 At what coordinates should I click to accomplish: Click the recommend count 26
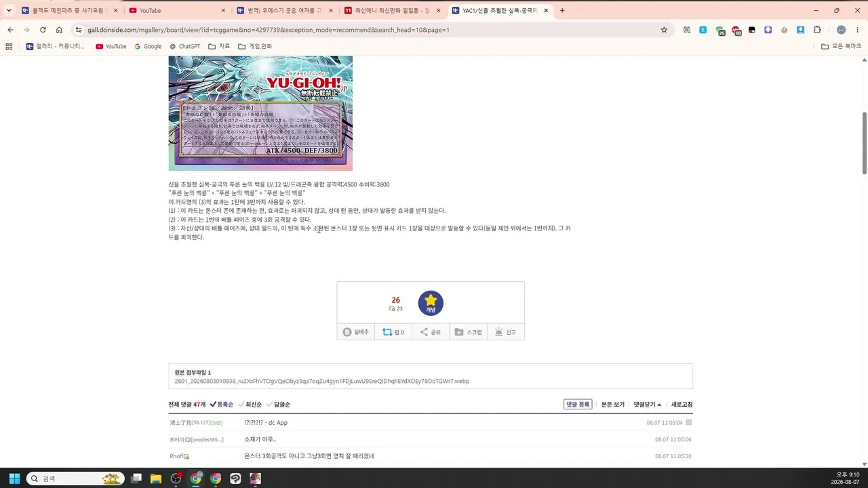395,300
